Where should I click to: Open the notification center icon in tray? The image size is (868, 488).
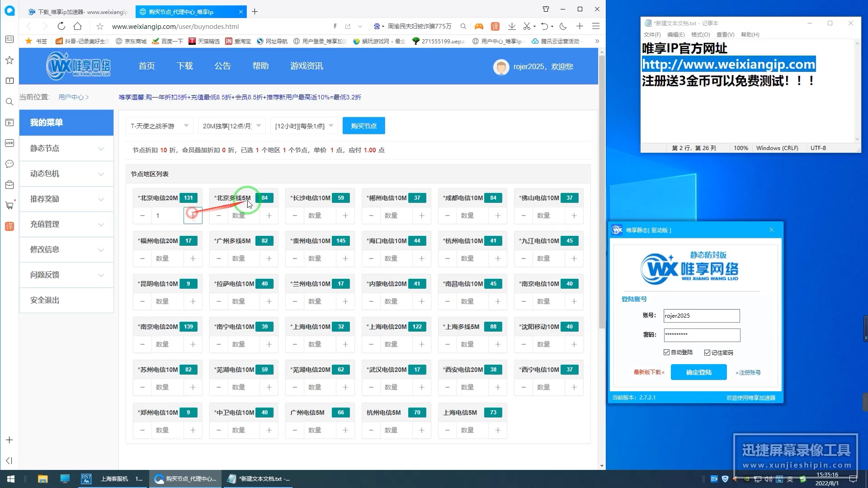[x=853, y=479]
